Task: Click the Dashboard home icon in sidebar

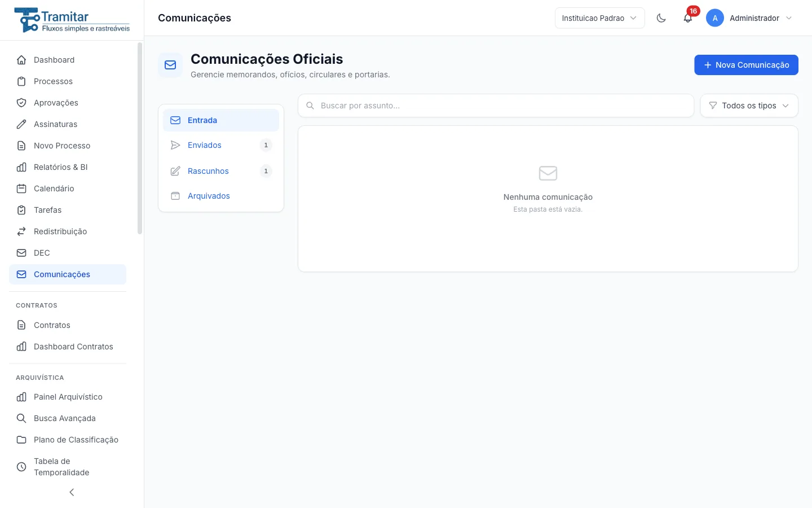Action: tap(21, 60)
